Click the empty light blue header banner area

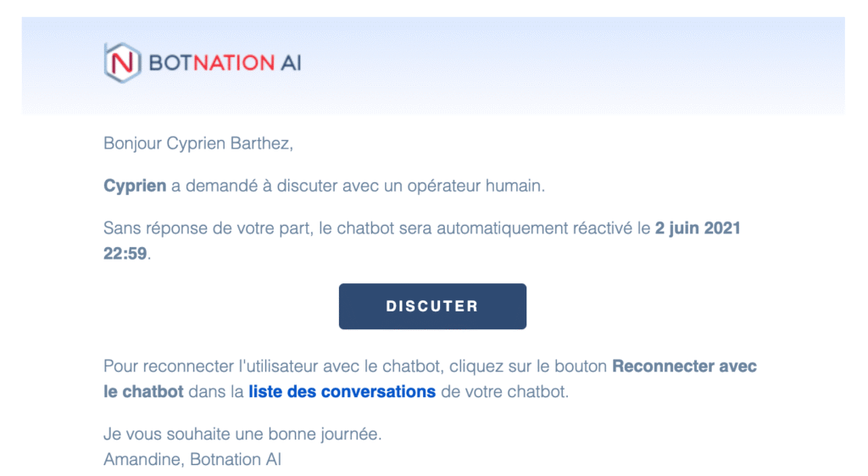pos(576,64)
